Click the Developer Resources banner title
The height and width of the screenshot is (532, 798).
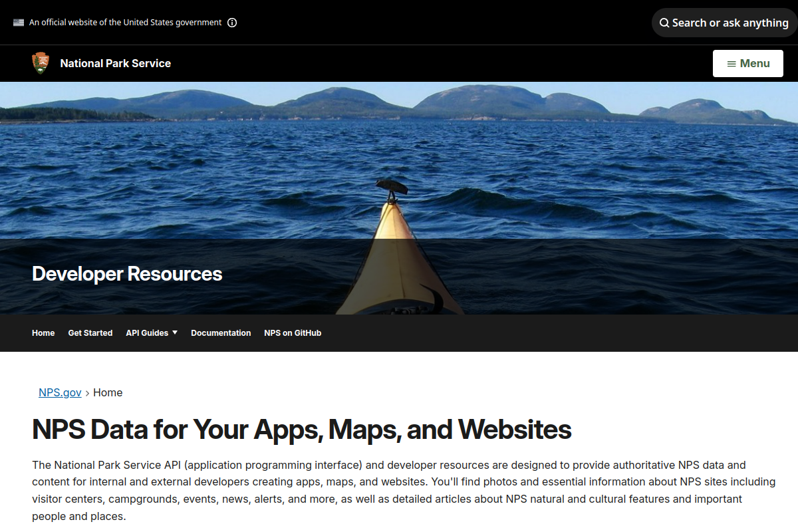[x=127, y=274]
